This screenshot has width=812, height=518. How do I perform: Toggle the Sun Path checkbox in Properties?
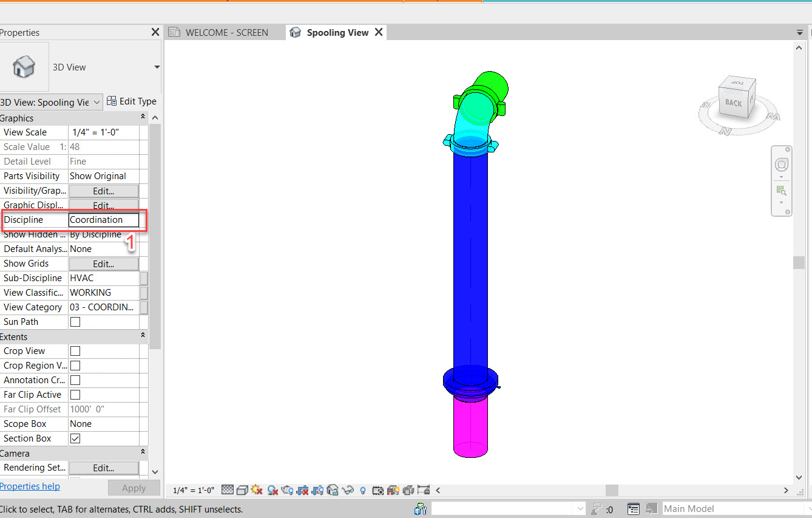pos(75,322)
